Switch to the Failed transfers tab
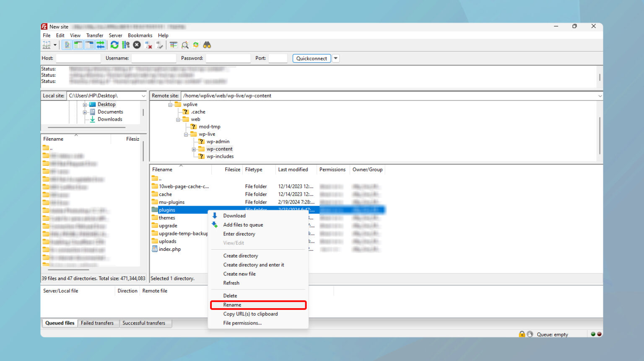Viewport: 644px width, 361px height. tap(97, 323)
